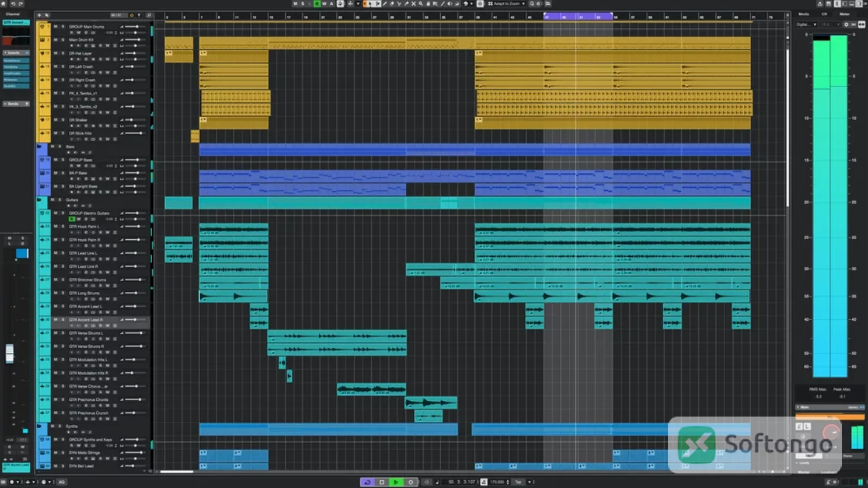868x488 pixels.
Task: Click the transport Stop button
Action: [382, 482]
